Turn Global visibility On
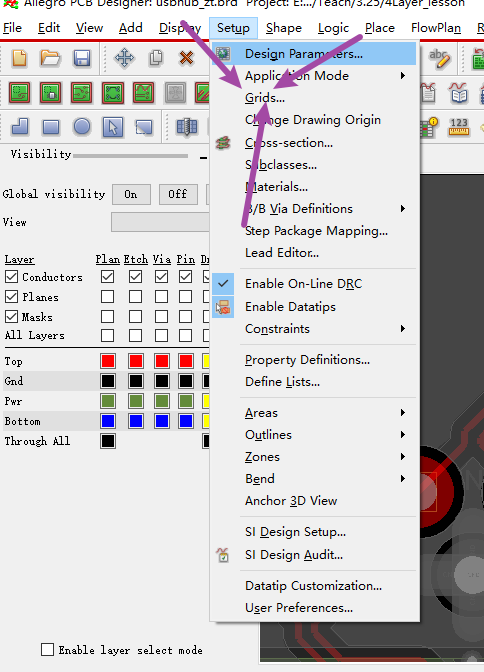This screenshot has height=672, width=484. coord(131,194)
